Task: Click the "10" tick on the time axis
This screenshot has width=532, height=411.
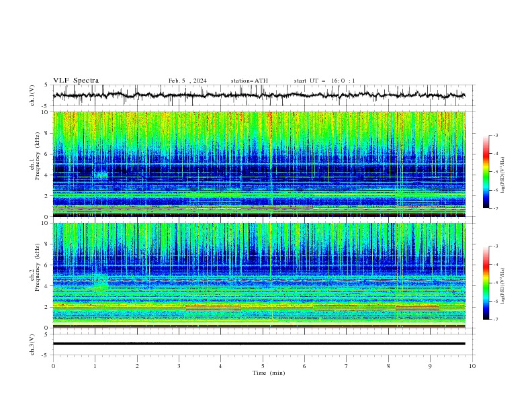Action: tap(472, 366)
